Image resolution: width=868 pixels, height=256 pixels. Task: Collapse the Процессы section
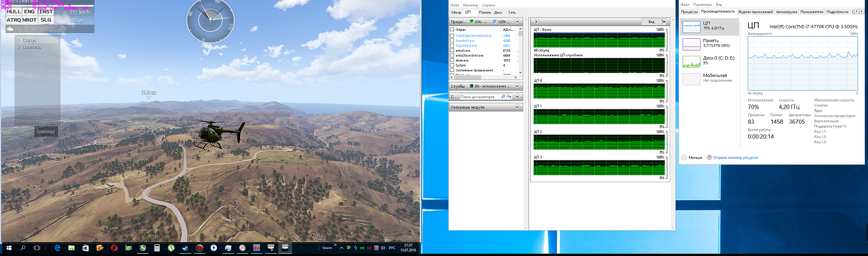pyautogui.click(x=517, y=22)
